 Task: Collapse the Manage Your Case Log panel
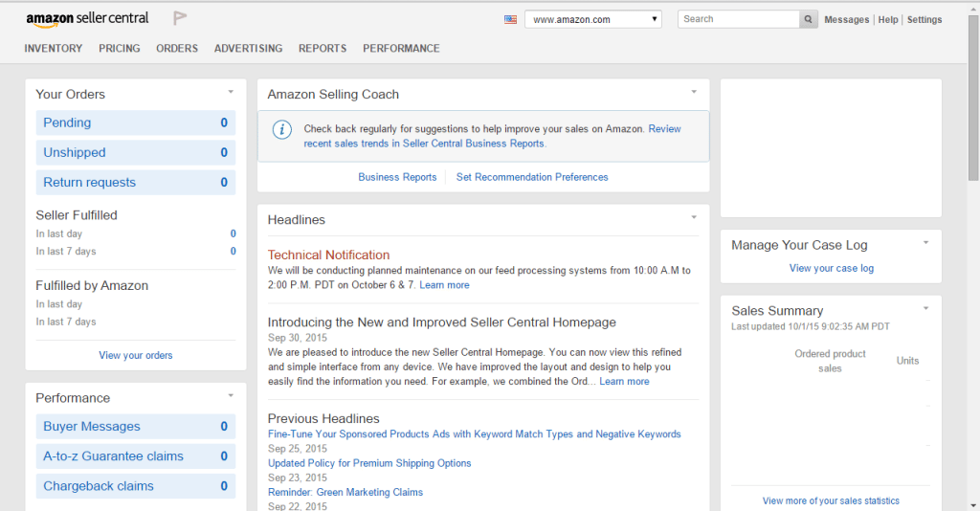click(x=925, y=243)
